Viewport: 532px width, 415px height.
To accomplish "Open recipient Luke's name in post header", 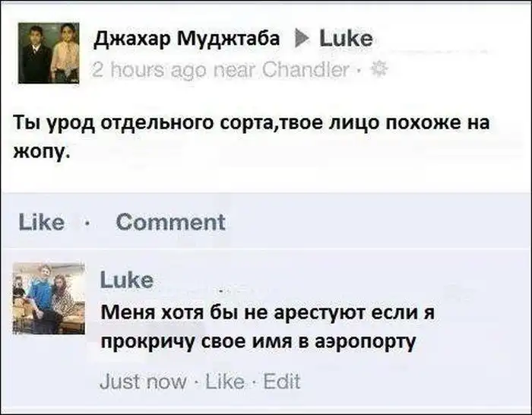I will pyautogui.click(x=346, y=39).
